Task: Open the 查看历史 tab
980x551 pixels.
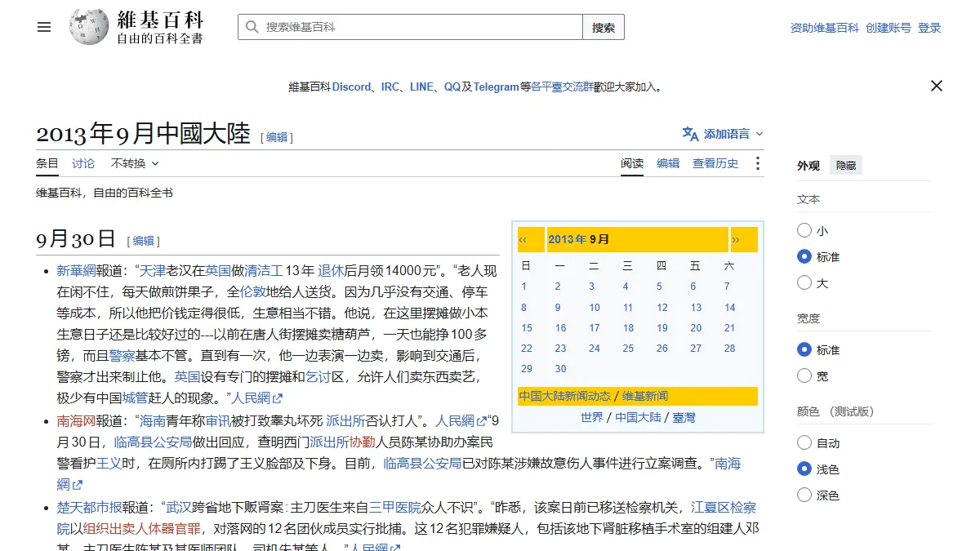Action: point(715,163)
